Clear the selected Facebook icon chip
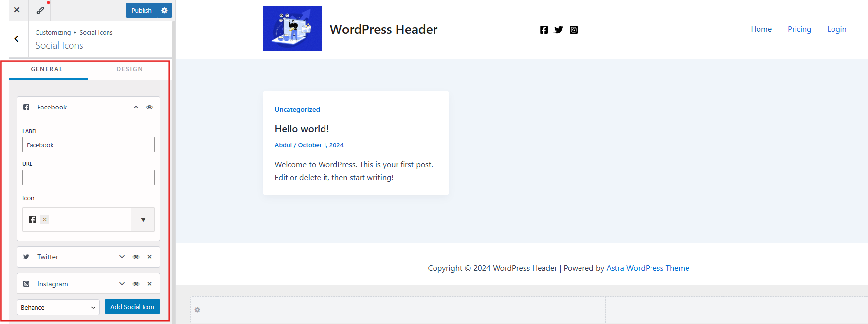This screenshot has width=868, height=324. [45, 220]
